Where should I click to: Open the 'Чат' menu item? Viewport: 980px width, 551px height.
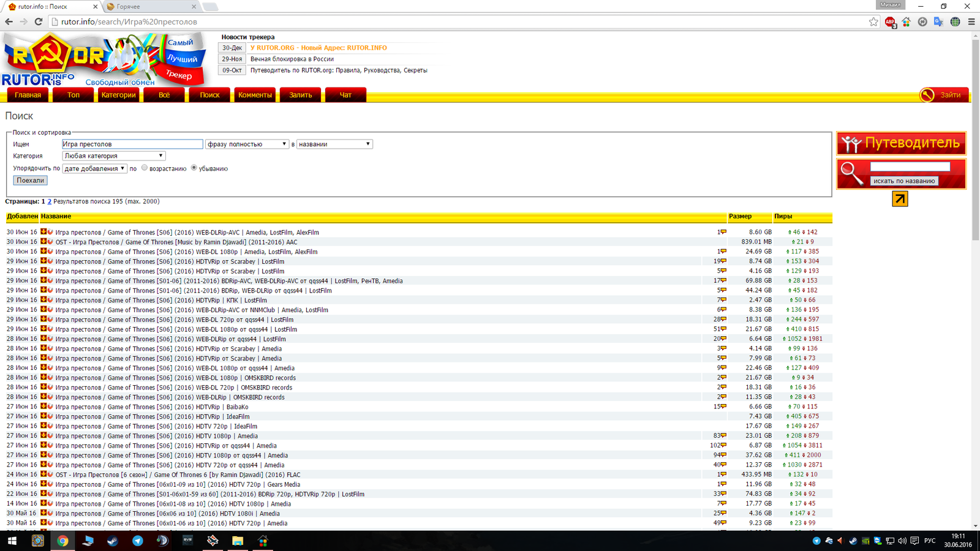coord(345,95)
